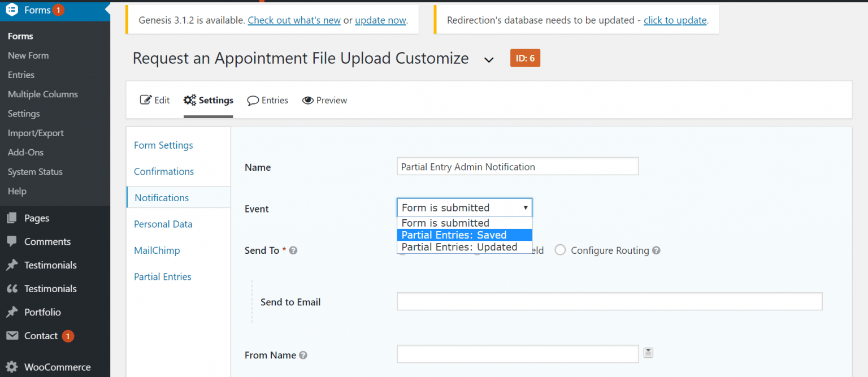
Task: Click the Portfolio sidebar icon
Action: pos(12,312)
